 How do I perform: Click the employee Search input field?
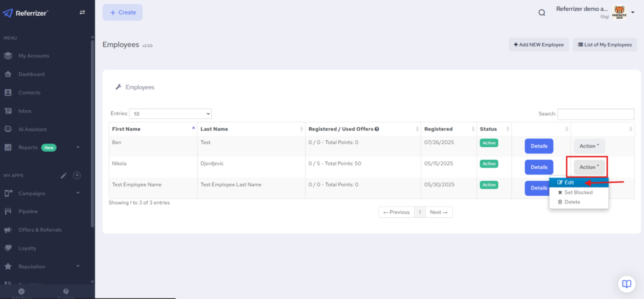click(x=596, y=114)
